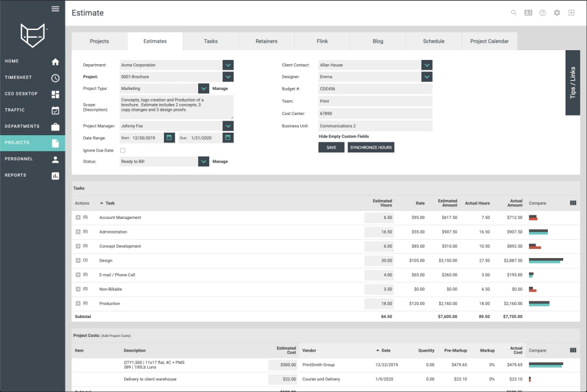This screenshot has height=392, width=587.
Task: Click the SYNCHRONIZE HOURS button
Action: coord(370,147)
